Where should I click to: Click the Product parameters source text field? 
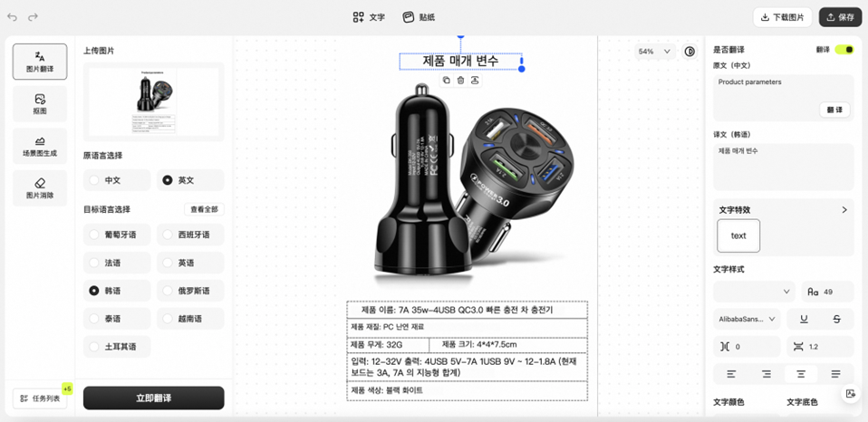coord(784,98)
